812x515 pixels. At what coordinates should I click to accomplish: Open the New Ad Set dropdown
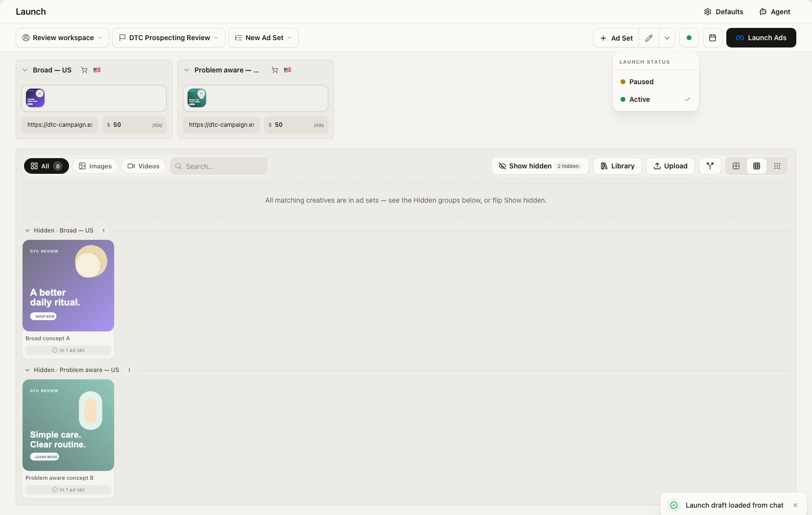pos(263,38)
